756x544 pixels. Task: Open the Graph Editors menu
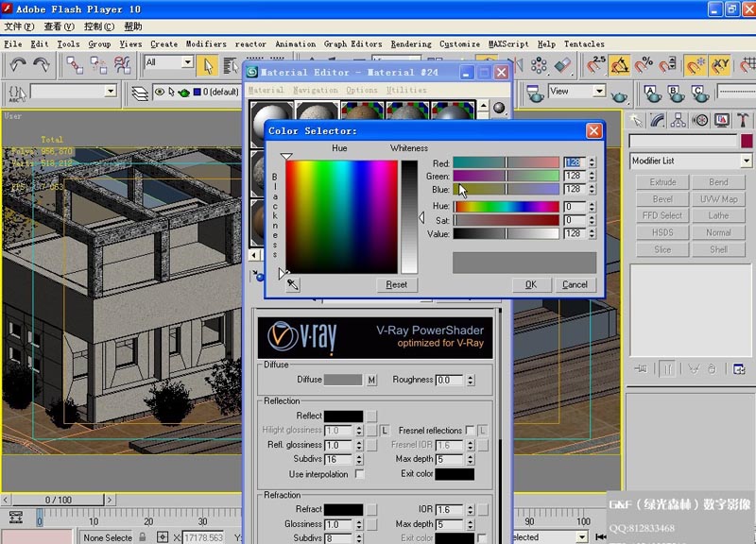(352, 43)
